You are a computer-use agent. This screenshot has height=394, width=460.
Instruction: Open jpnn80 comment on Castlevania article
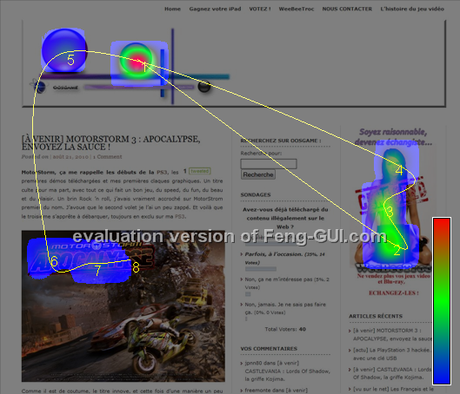[287, 371]
